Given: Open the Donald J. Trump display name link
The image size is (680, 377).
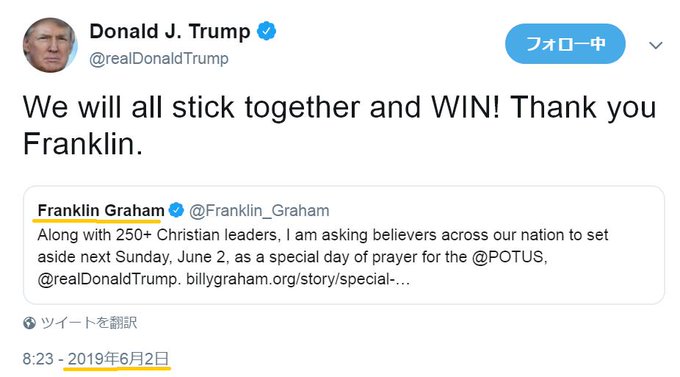Looking at the screenshot, I should pyautogui.click(x=170, y=31).
